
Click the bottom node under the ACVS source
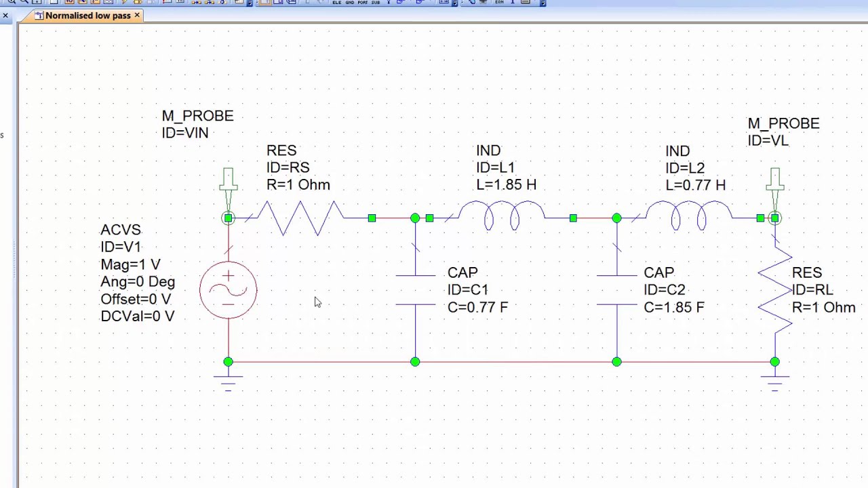229,362
